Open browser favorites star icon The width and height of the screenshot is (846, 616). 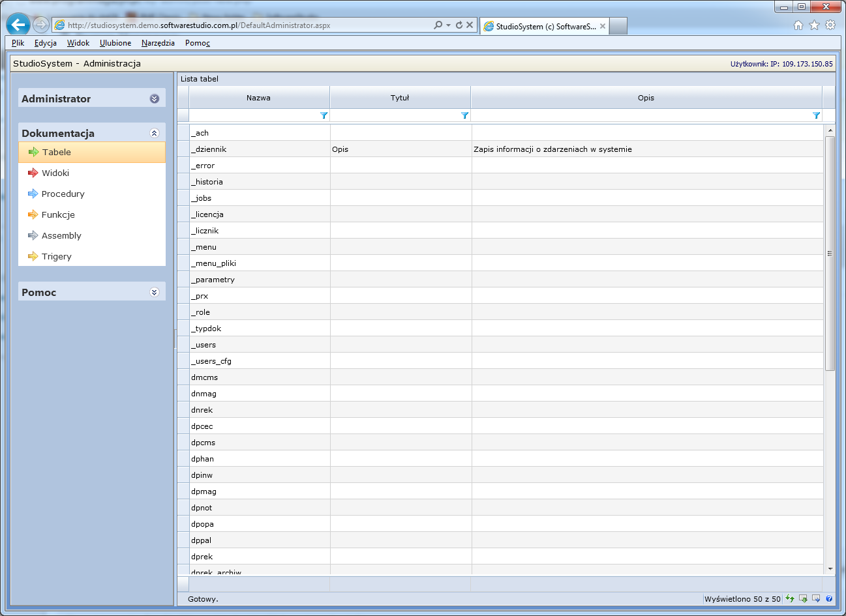pyautogui.click(x=814, y=25)
